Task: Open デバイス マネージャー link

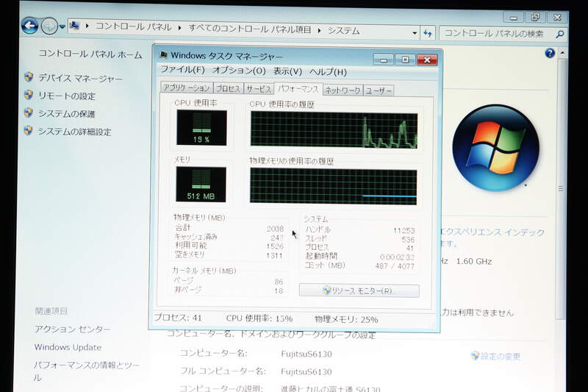Action: pyautogui.click(x=80, y=79)
